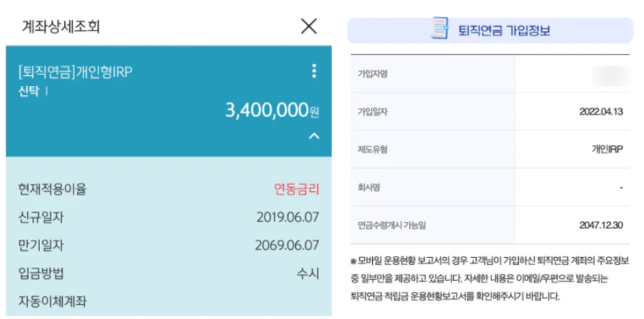Click the 현재적용이율 label
Image resolution: width=644 pixels, height=319 pixels.
[53, 189]
